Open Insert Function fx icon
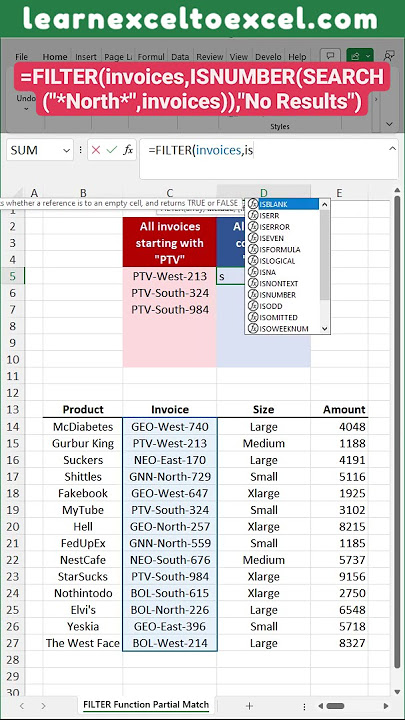The height and width of the screenshot is (720, 405). 128,150
